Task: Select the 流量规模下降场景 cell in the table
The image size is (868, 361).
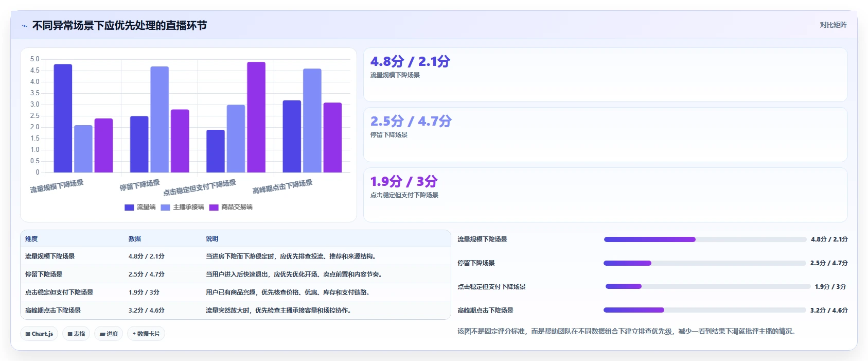Action: coord(50,256)
